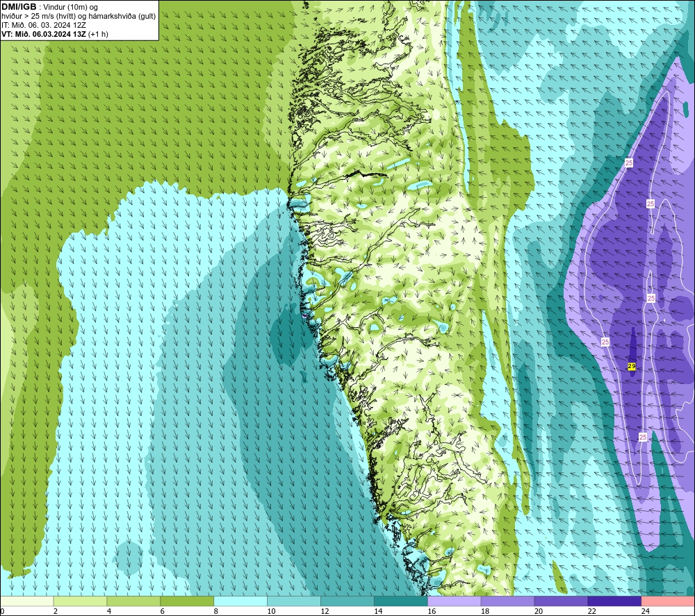The height and width of the screenshot is (616, 695).
Task: Select the lavender 16–18 legend swatch
Action: [454, 601]
